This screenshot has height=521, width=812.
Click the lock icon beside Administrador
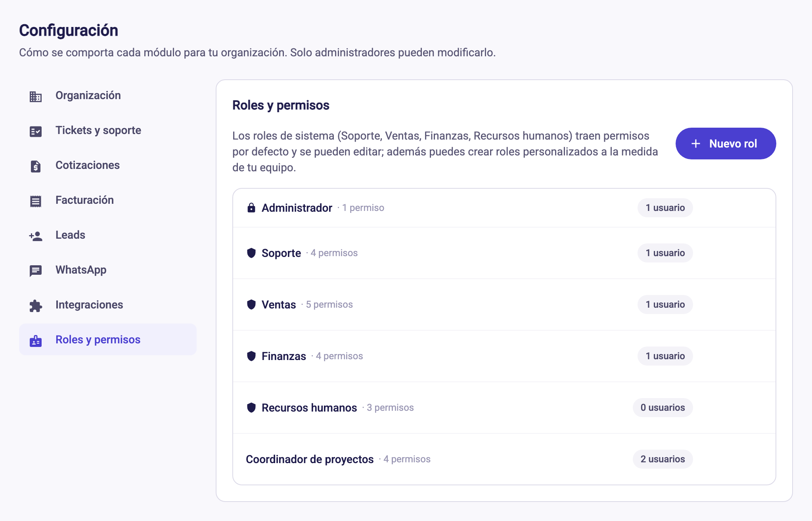(251, 208)
